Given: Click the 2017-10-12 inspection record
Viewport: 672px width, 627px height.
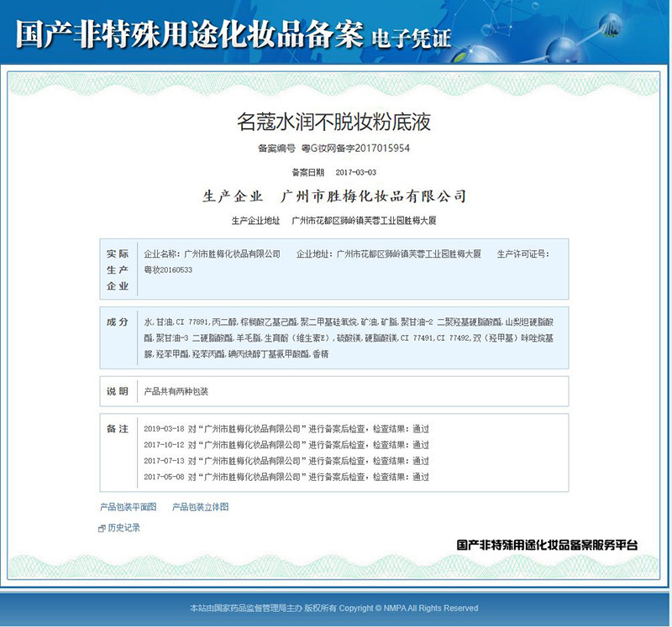Looking at the screenshot, I should [x=286, y=445].
